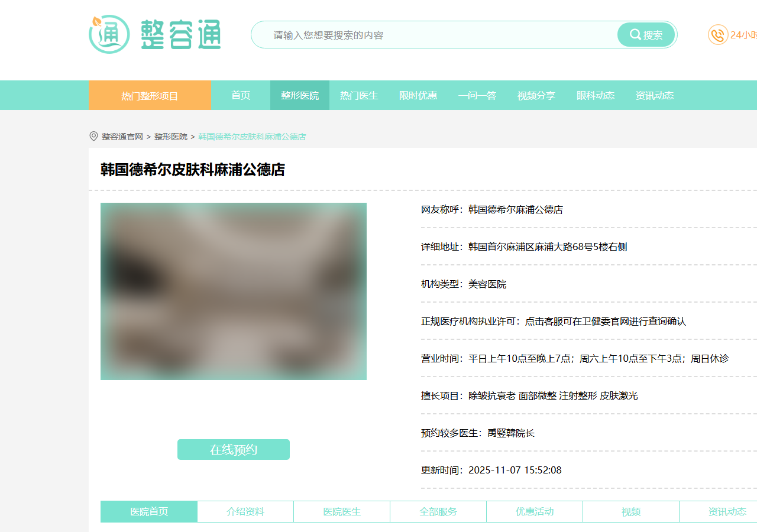Open 一问一答 navigation item

pyautogui.click(x=477, y=95)
